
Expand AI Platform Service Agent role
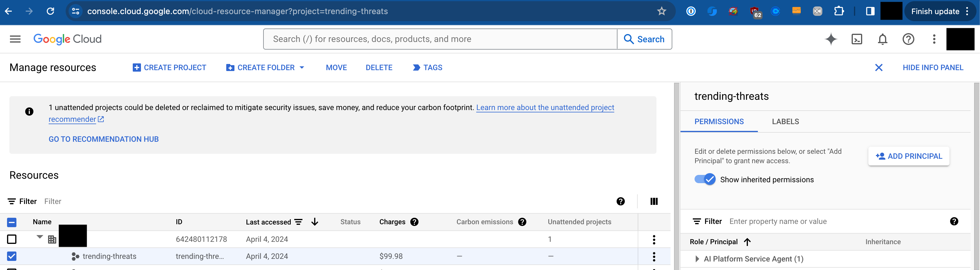tap(697, 259)
